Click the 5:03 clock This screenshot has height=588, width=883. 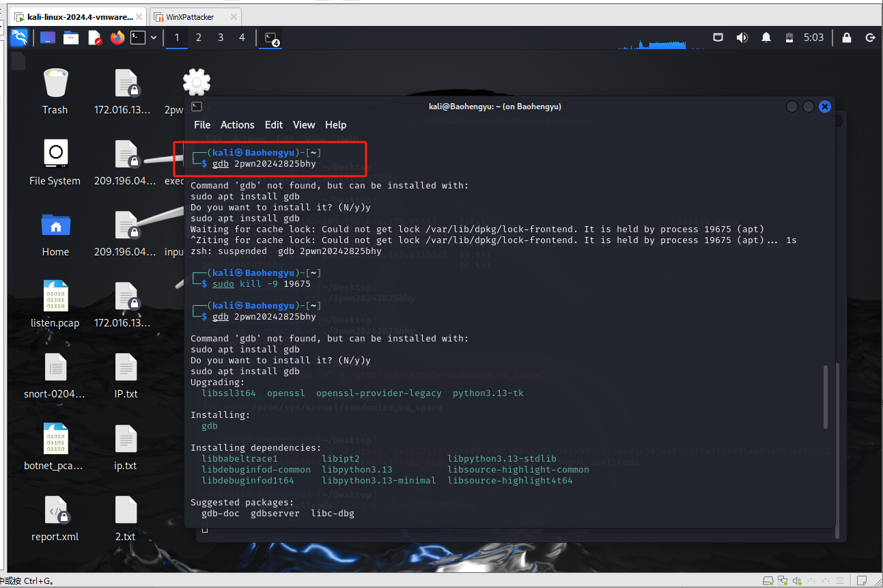814,38
